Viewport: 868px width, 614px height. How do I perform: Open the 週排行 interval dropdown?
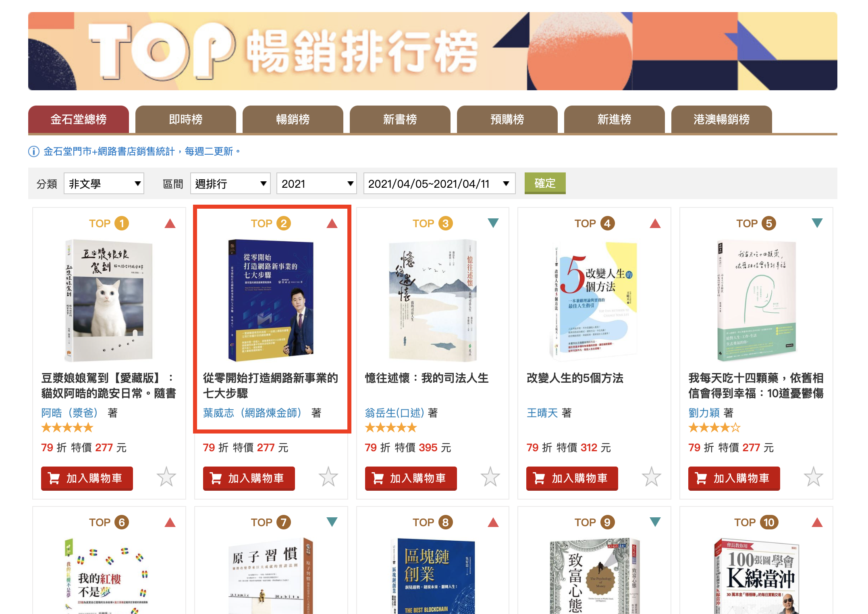click(230, 184)
